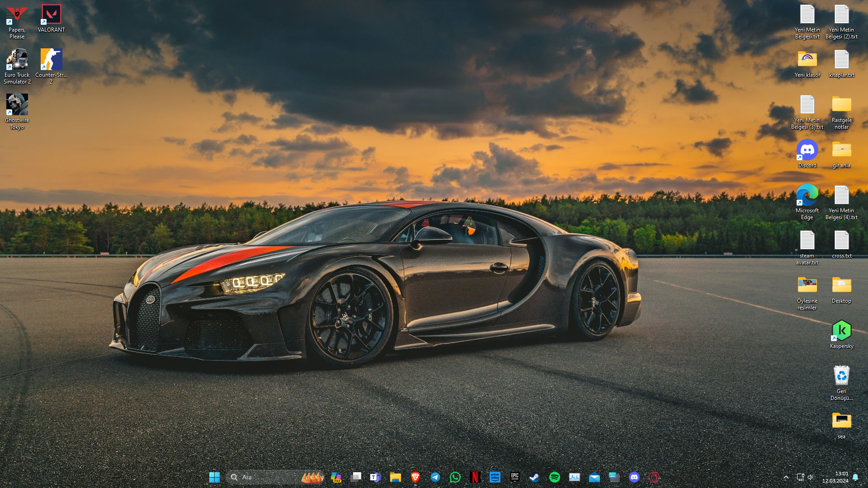
Task: Select the Öylesine resimler folder
Action: tap(807, 293)
